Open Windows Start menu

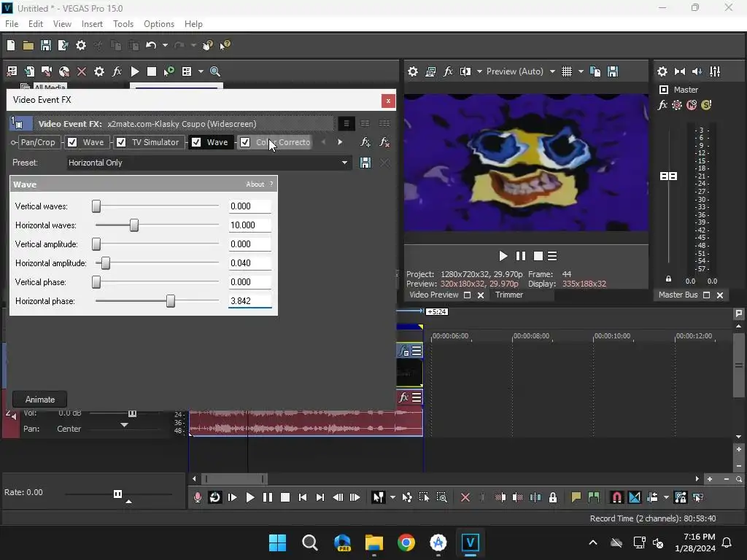277,542
